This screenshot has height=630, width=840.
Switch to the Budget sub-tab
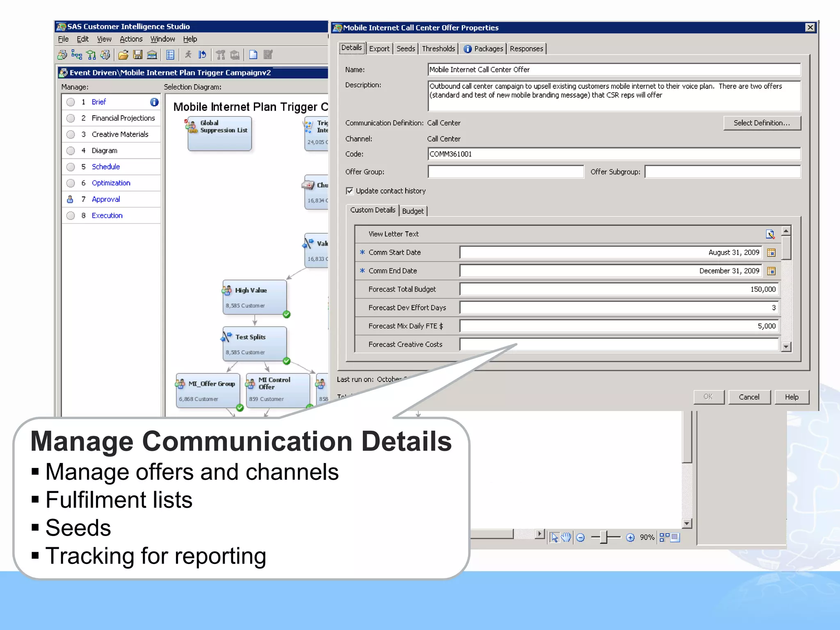tap(413, 211)
